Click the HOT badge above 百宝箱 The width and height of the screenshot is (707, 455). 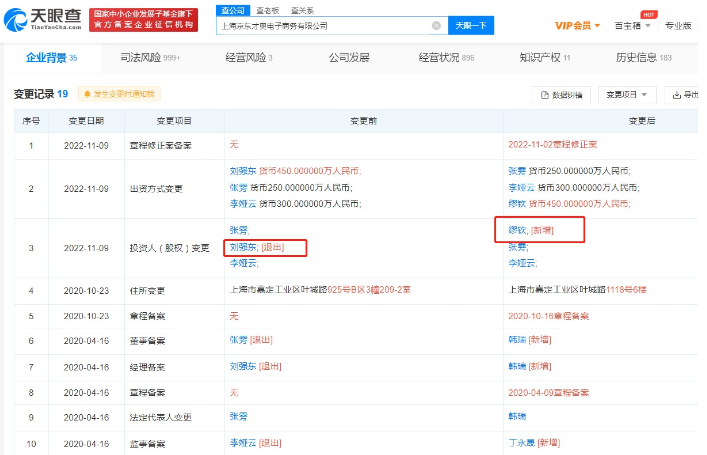(648, 15)
